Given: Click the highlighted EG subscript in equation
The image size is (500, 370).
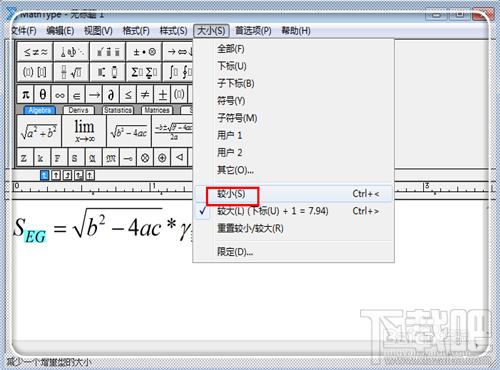Looking at the screenshot, I should tap(35, 237).
